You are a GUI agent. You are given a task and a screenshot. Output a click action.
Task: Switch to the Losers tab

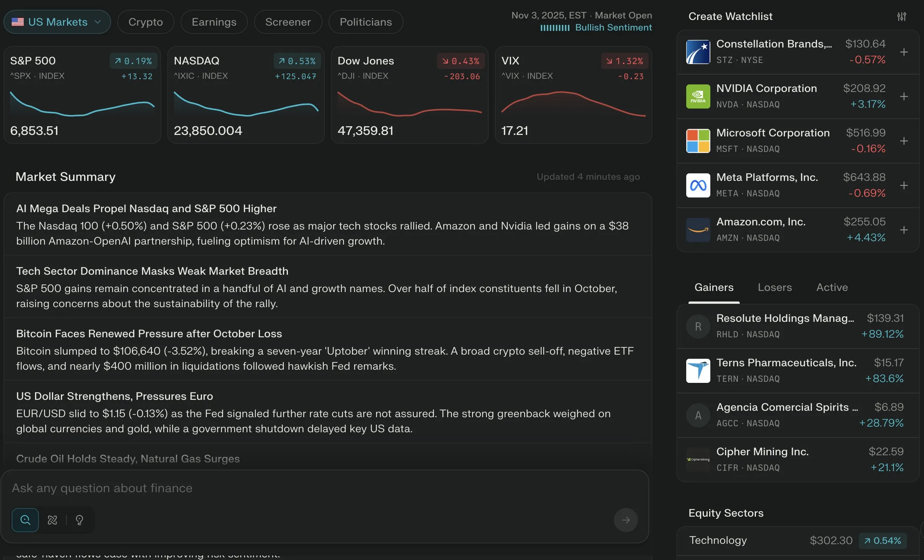coord(775,288)
